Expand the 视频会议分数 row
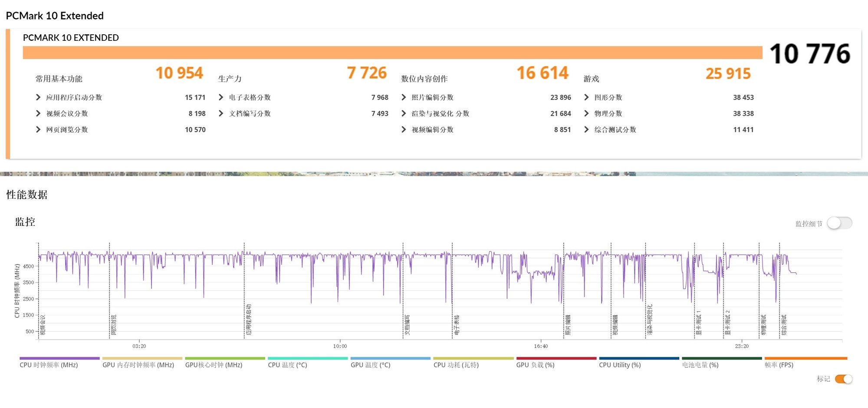 click(x=38, y=114)
